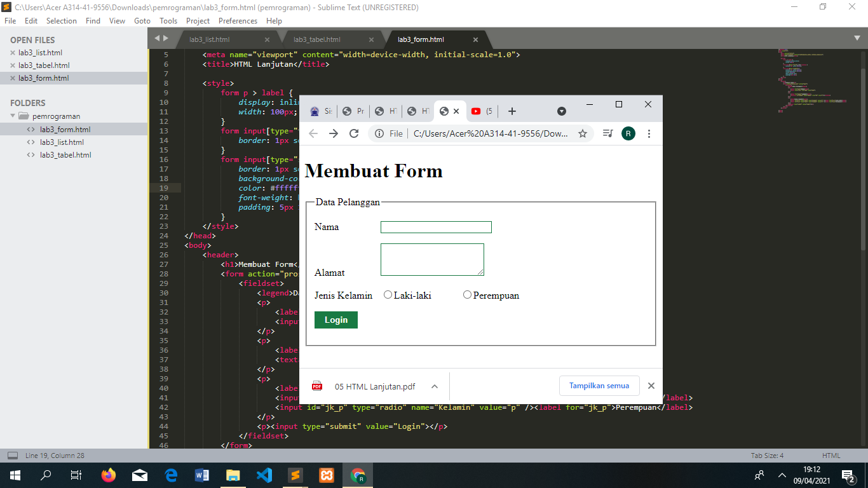The height and width of the screenshot is (488, 868).
Task: Select the Perempuan radio button
Action: coord(467,294)
